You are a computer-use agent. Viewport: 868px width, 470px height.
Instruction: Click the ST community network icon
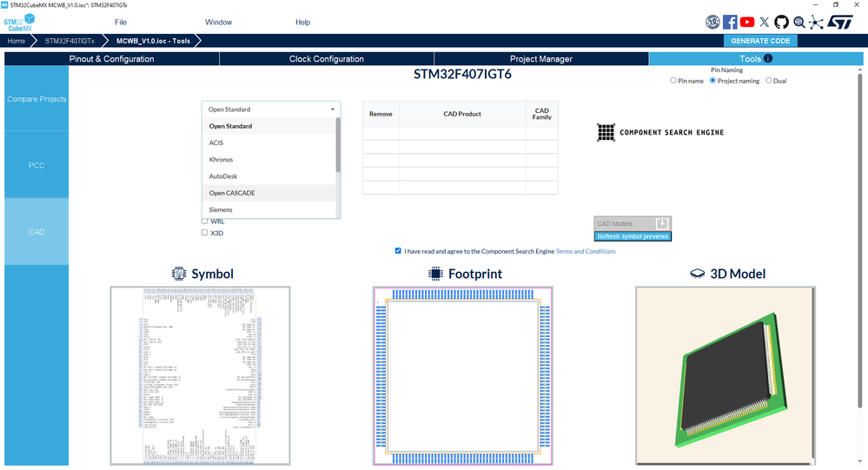pos(816,22)
